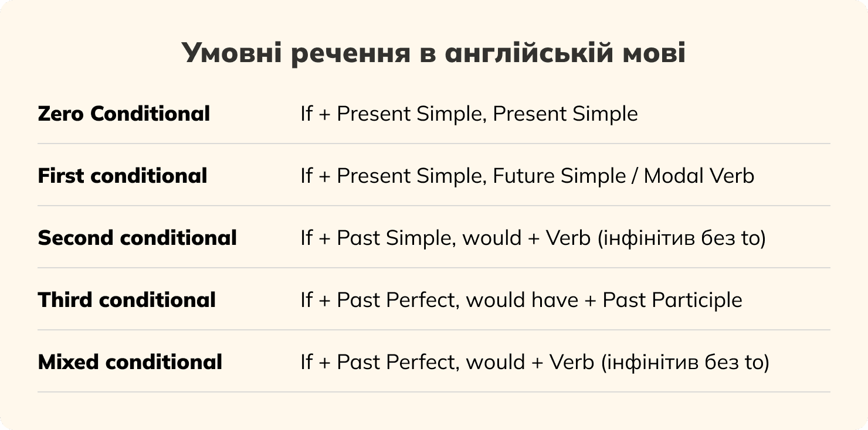Click the 'Third conditional' row label
This screenshot has height=430, width=868.
(127, 300)
